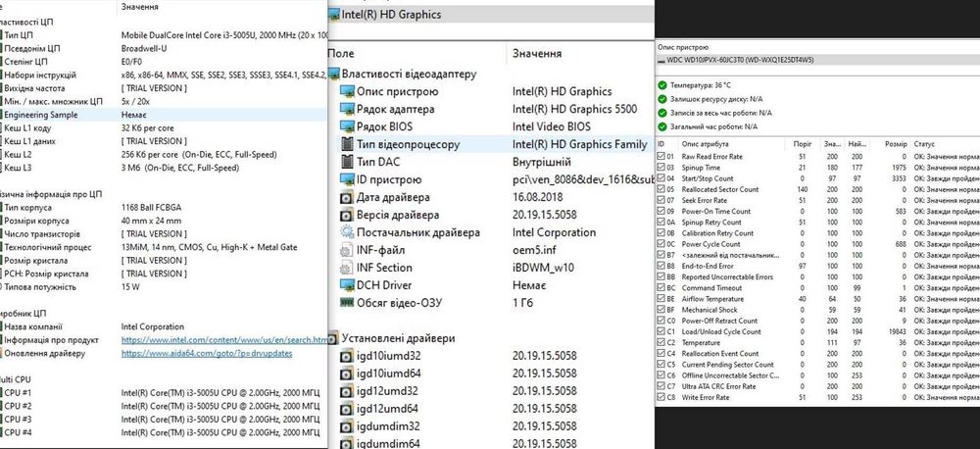980x449 pixels.
Task: Toggle checkbox for C2 Temperature attribute
Action: [x=661, y=343]
